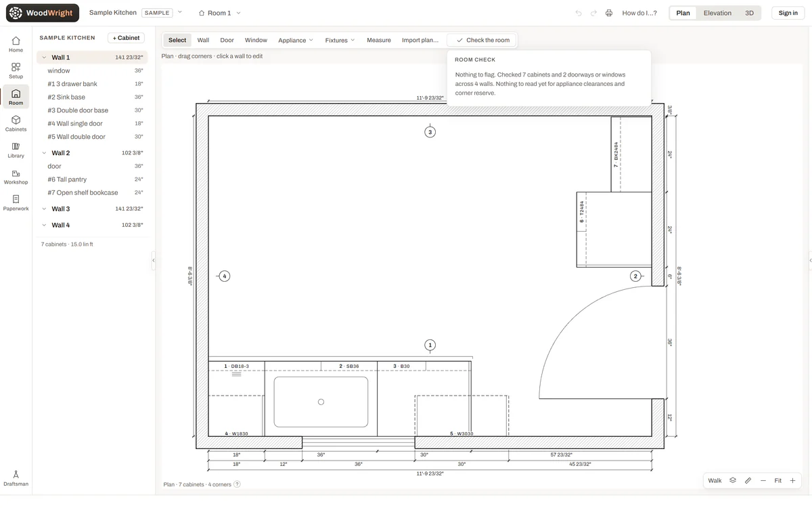Open the Home section in sidebar
The width and height of the screenshot is (812, 508).
16,44
